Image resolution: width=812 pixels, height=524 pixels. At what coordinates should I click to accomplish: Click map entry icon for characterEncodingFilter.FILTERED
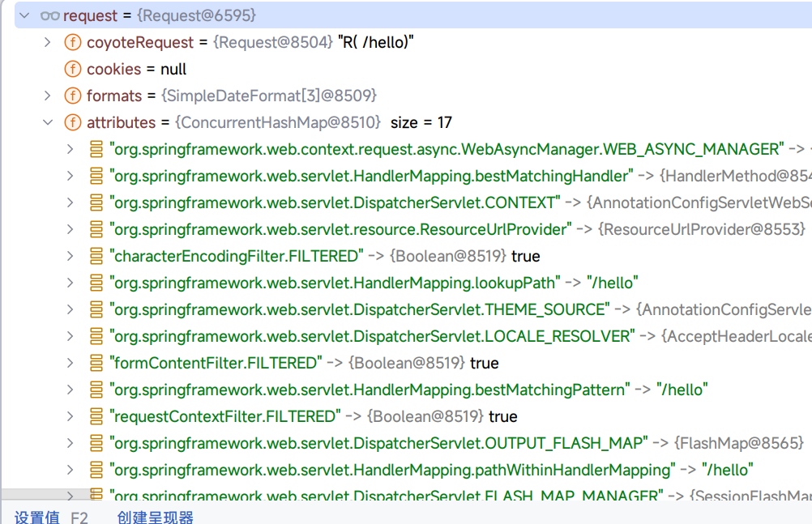[x=96, y=256]
